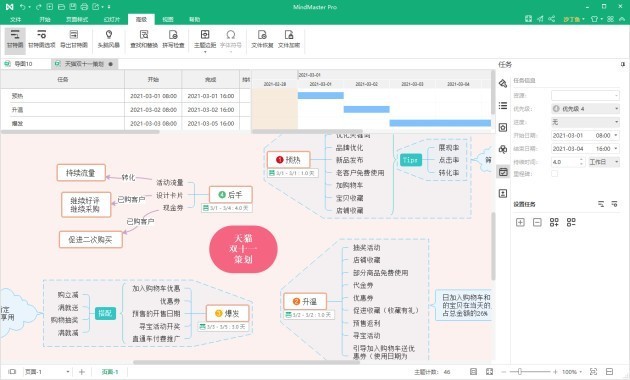Image resolution: width=630 pixels, height=380 pixels.
Task: Click the 文件加密 file encryption icon
Action: [x=289, y=39]
